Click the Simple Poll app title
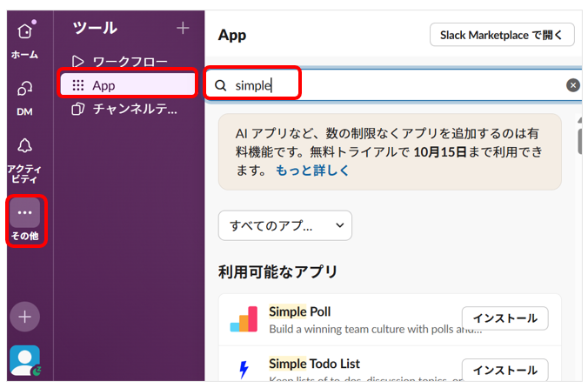Viewport: 588px width, 388px height. (299, 311)
